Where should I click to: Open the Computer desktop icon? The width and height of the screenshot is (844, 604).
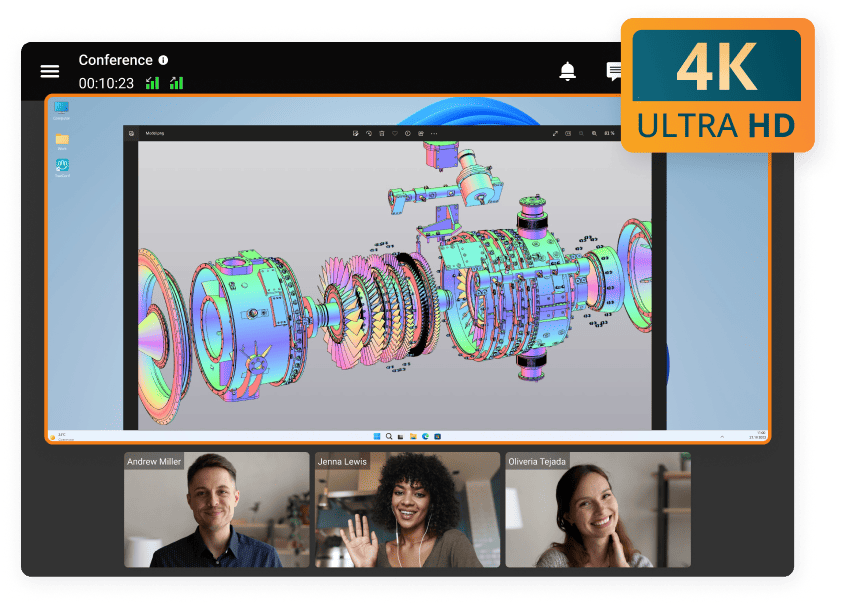tap(61, 110)
